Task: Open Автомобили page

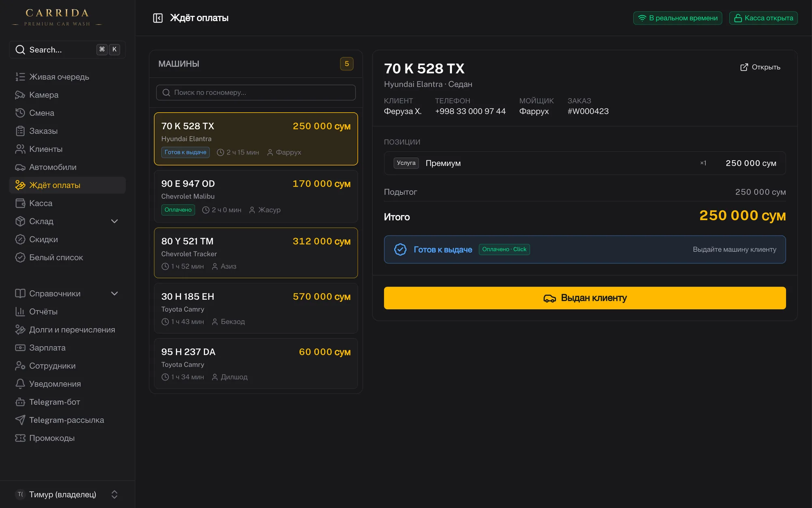Action: pyautogui.click(x=67, y=167)
